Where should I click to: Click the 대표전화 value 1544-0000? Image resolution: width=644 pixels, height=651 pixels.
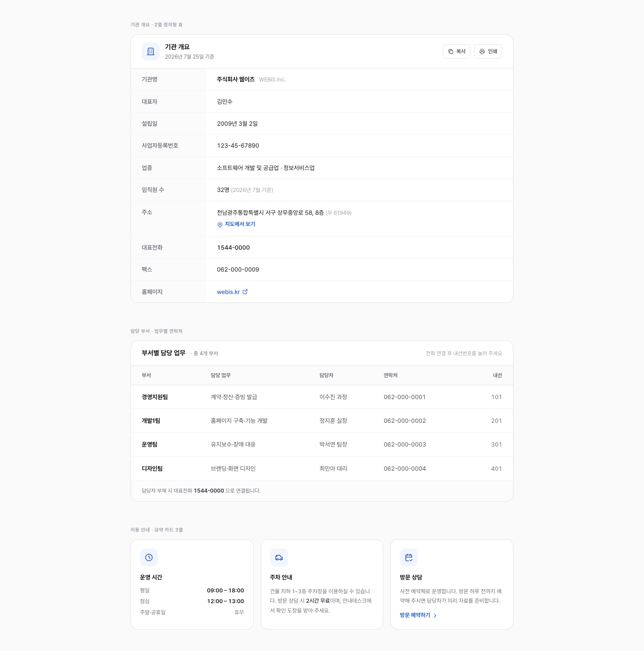tap(233, 247)
